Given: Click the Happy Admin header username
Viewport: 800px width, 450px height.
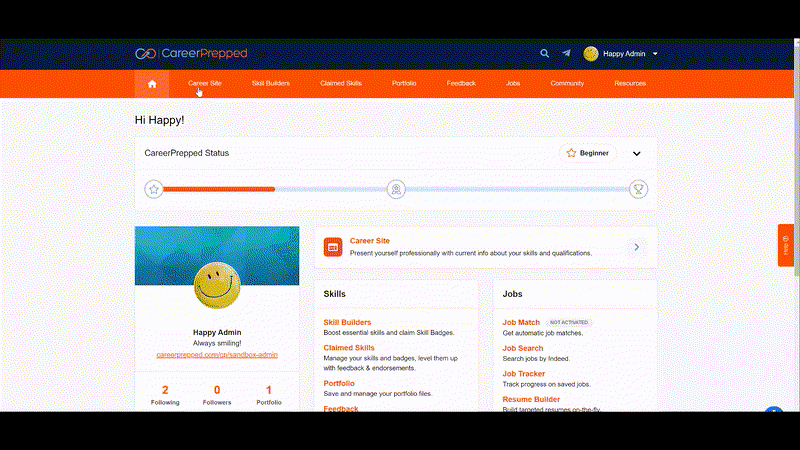Looking at the screenshot, I should tap(624, 54).
